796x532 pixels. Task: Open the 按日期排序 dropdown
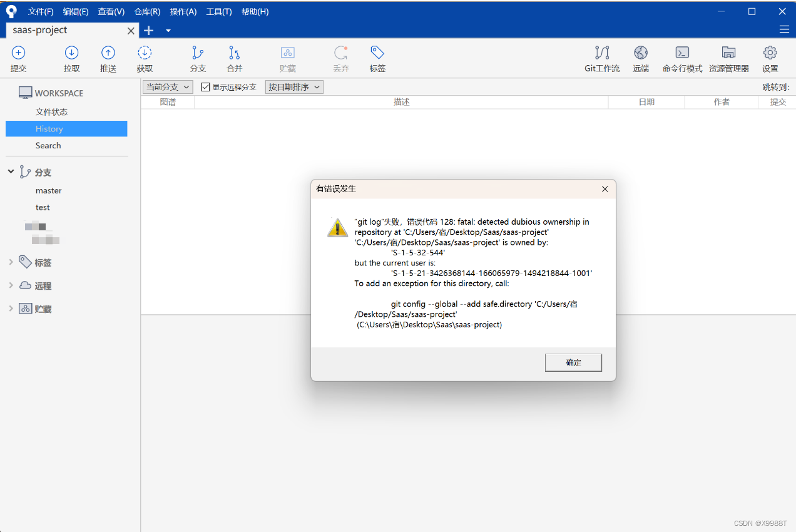click(294, 86)
